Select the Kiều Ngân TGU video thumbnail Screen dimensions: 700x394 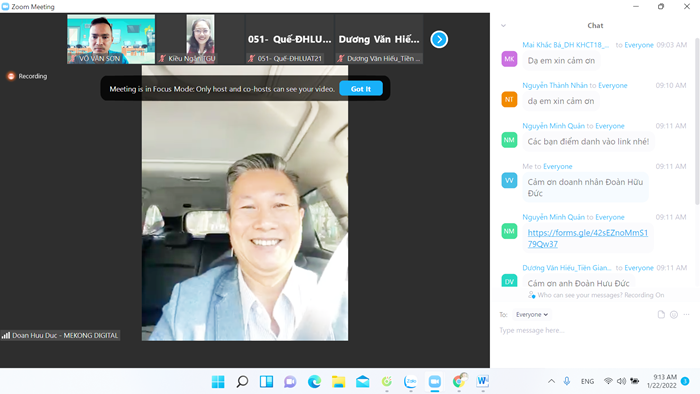200,39
